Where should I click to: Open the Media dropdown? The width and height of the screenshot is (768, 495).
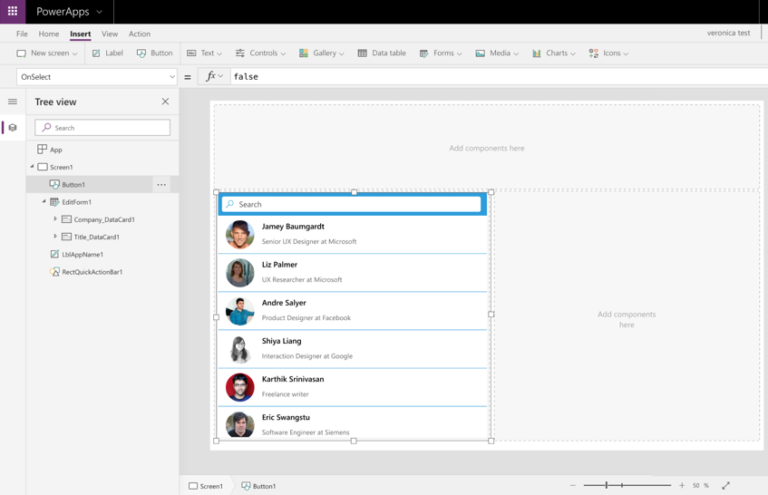click(x=497, y=53)
